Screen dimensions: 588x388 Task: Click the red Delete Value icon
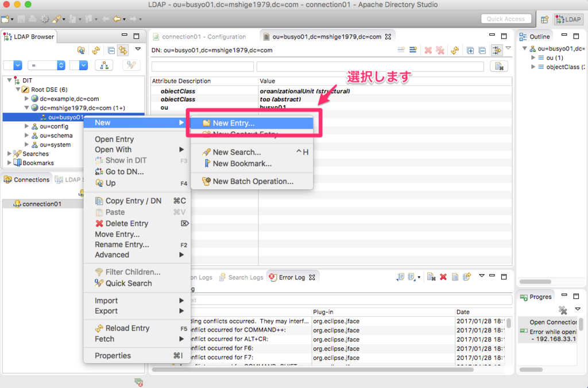click(428, 50)
